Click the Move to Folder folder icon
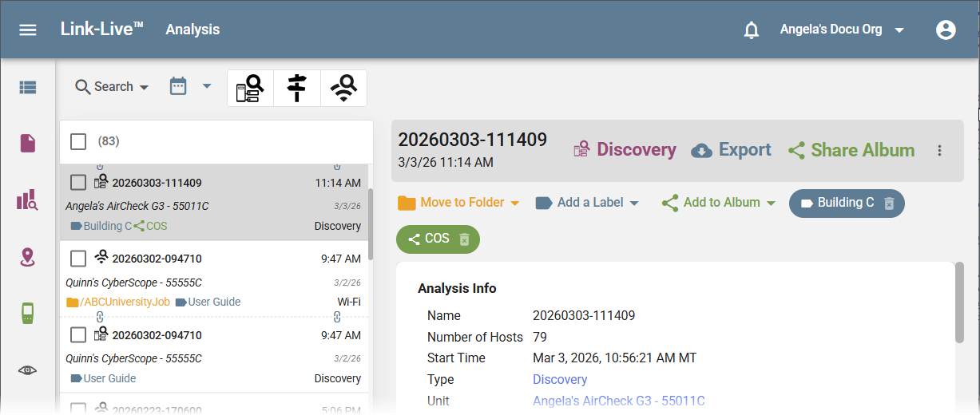The height and width of the screenshot is (415, 980). (407, 203)
